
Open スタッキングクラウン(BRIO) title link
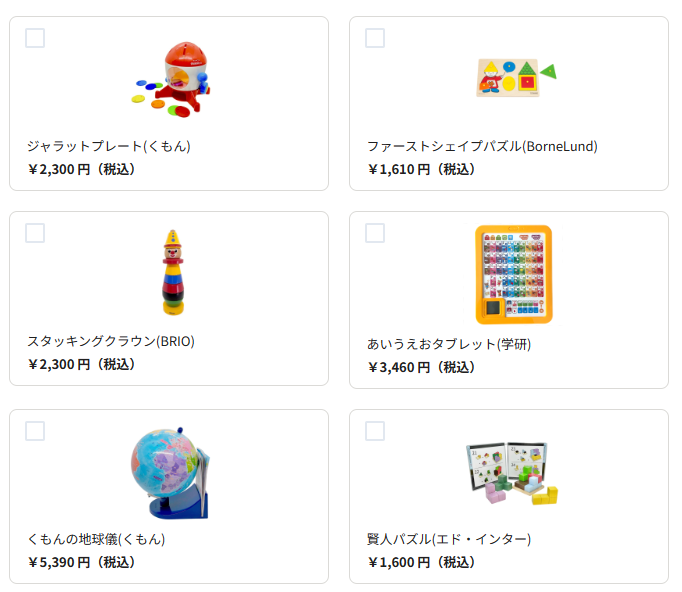tap(111, 341)
